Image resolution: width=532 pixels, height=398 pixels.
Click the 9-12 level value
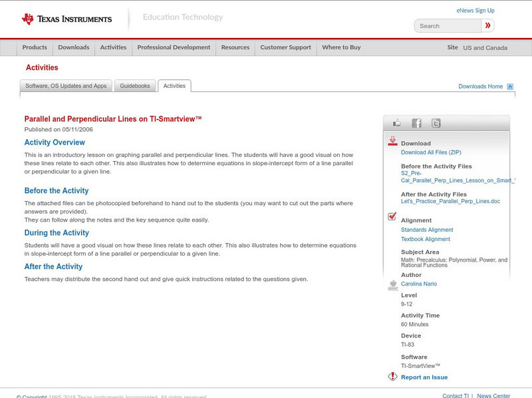click(406, 304)
